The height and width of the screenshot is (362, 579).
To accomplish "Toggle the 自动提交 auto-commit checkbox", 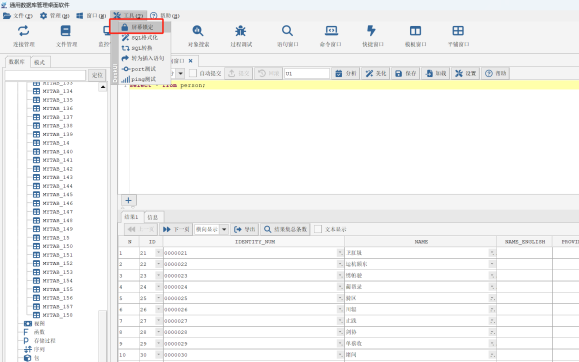I will 193,74.
